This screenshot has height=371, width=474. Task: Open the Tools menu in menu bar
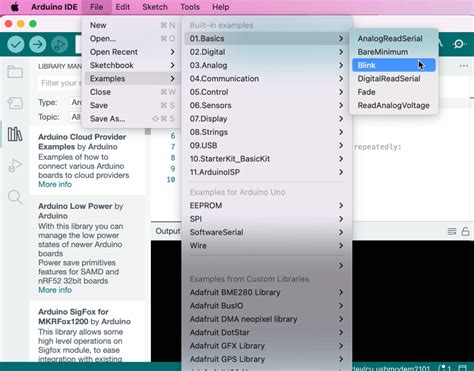click(190, 7)
